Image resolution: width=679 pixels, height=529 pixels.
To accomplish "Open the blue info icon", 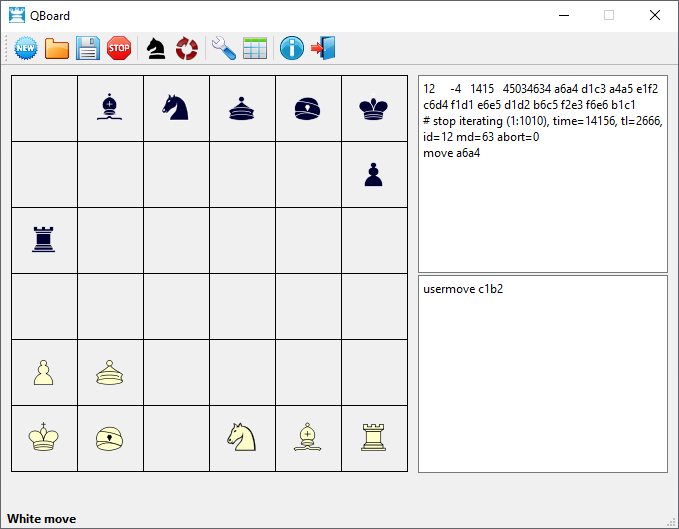I will pos(292,48).
